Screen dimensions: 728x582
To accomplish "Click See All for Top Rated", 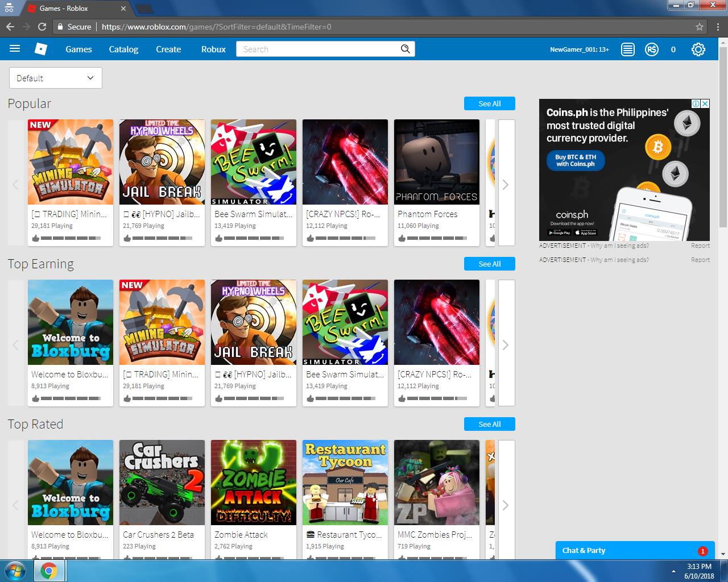I will 490,424.
